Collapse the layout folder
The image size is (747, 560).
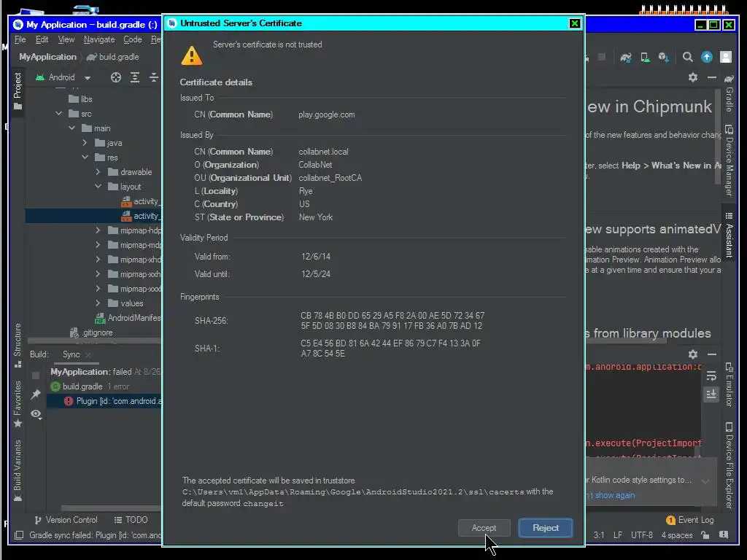point(98,187)
